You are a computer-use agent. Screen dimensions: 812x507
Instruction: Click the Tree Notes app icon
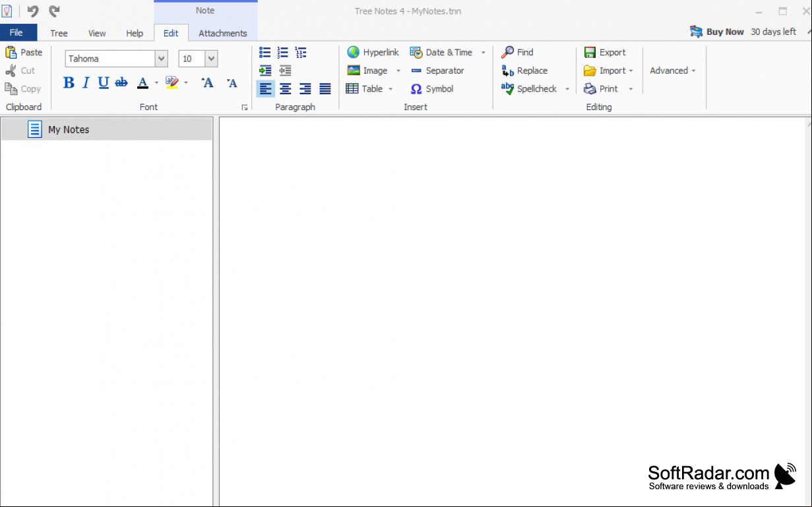point(7,11)
